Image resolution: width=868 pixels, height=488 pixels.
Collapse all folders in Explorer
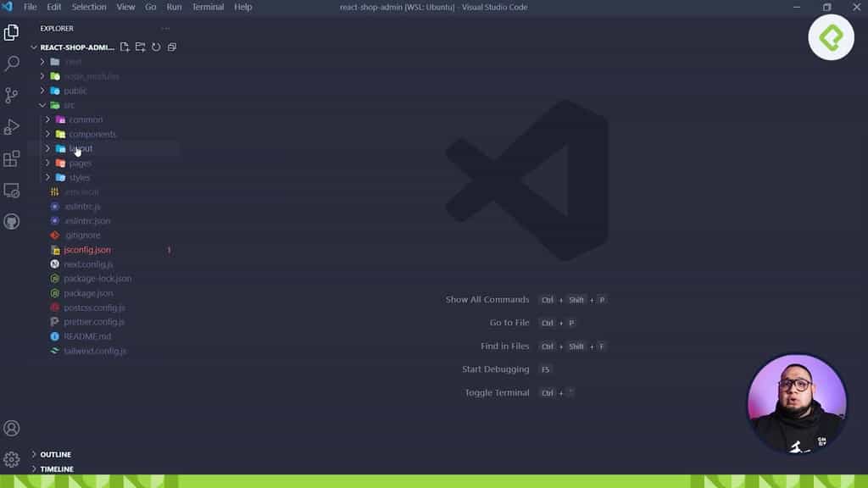[171, 47]
